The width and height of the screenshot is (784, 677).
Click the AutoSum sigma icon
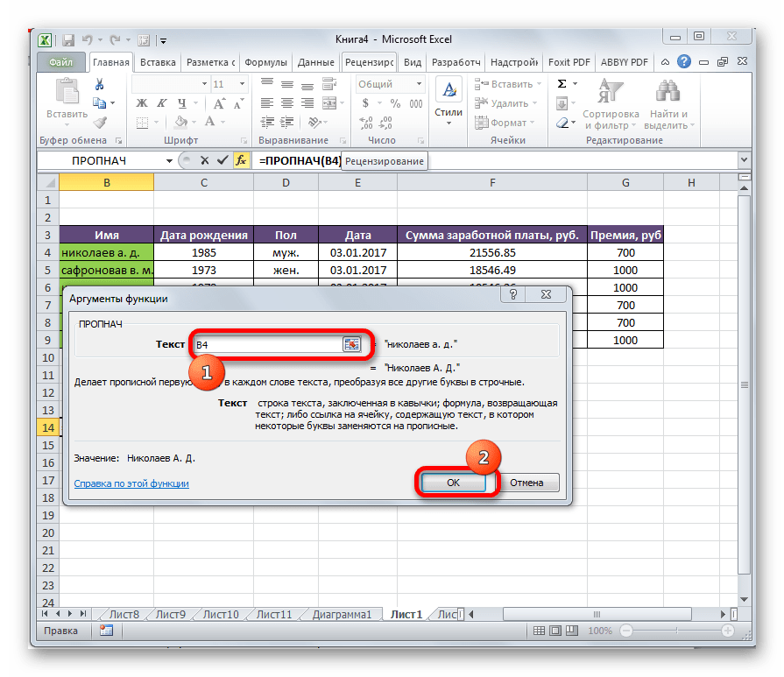(x=562, y=84)
